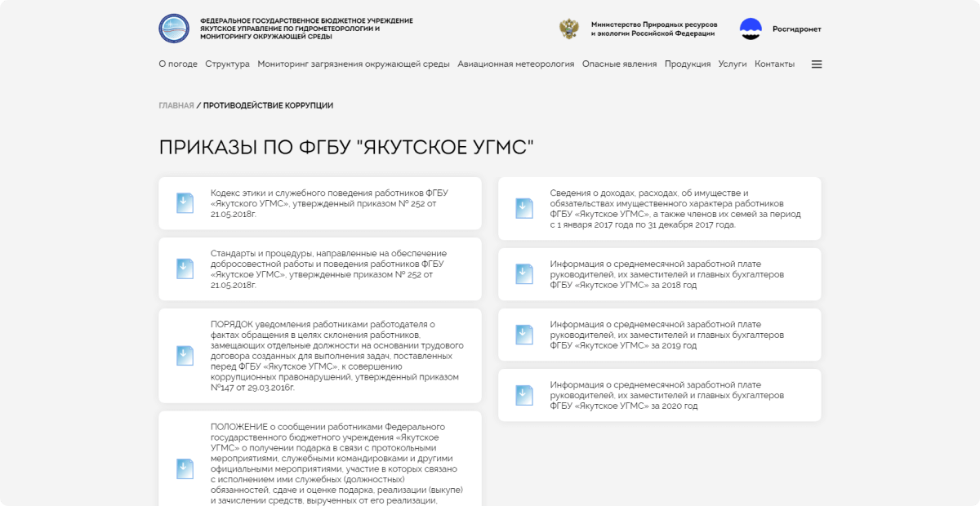Open the Услуги menu item

tap(733, 64)
